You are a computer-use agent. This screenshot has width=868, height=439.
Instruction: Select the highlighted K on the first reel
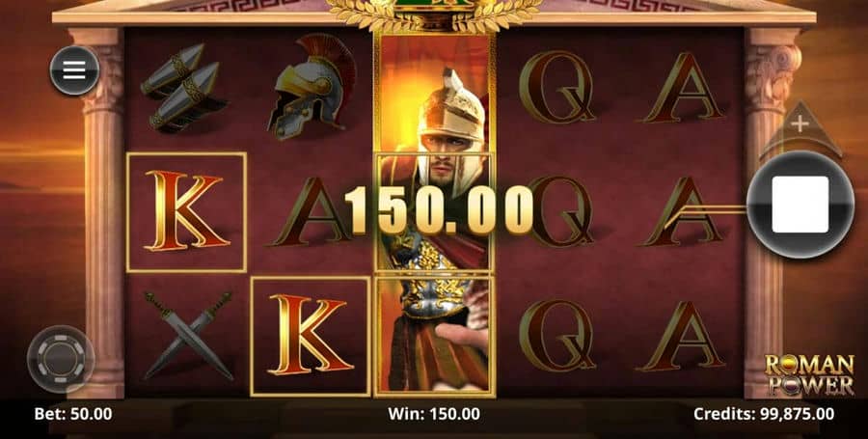(186, 212)
